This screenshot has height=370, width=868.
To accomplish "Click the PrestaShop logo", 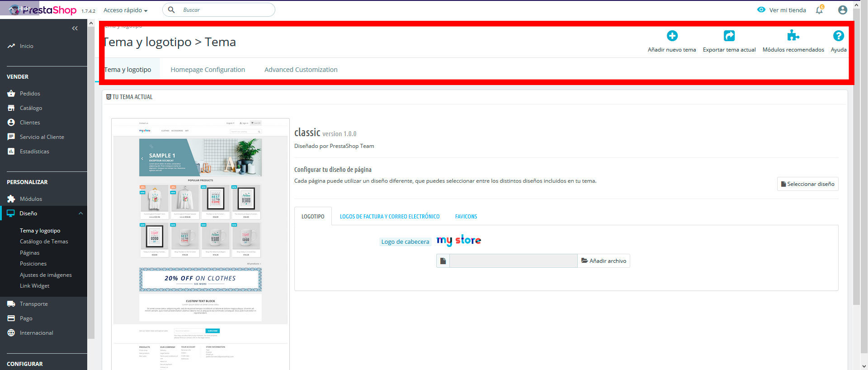I will click(43, 10).
